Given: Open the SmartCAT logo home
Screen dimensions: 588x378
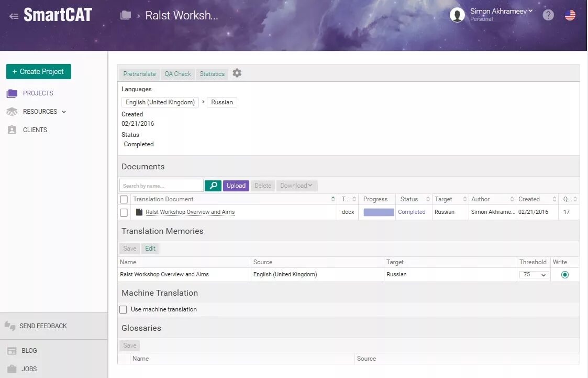Looking at the screenshot, I should click(58, 15).
